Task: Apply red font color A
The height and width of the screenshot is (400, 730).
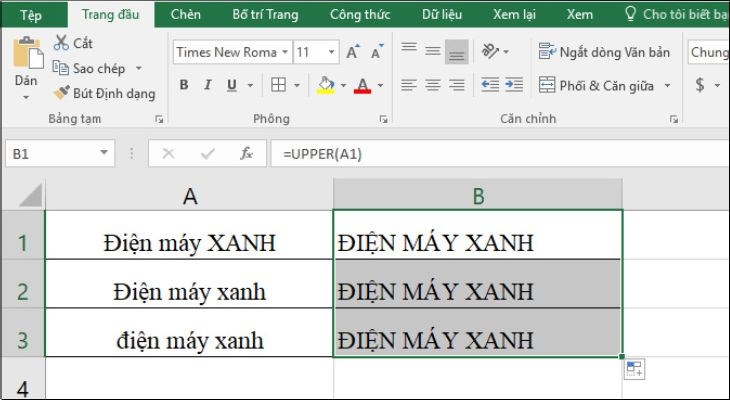Action: pos(362,85)
